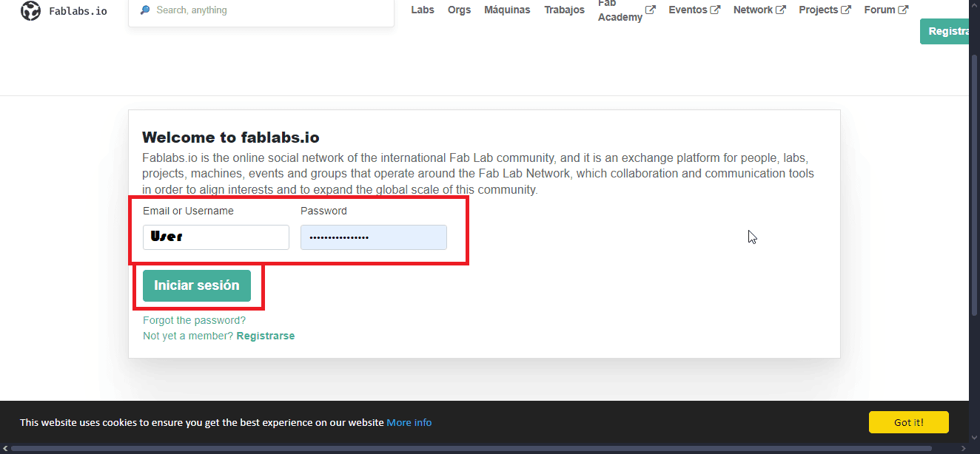Open the Network navigation link
The height and width of the screenshot is (454, 980).
(753, 10)
